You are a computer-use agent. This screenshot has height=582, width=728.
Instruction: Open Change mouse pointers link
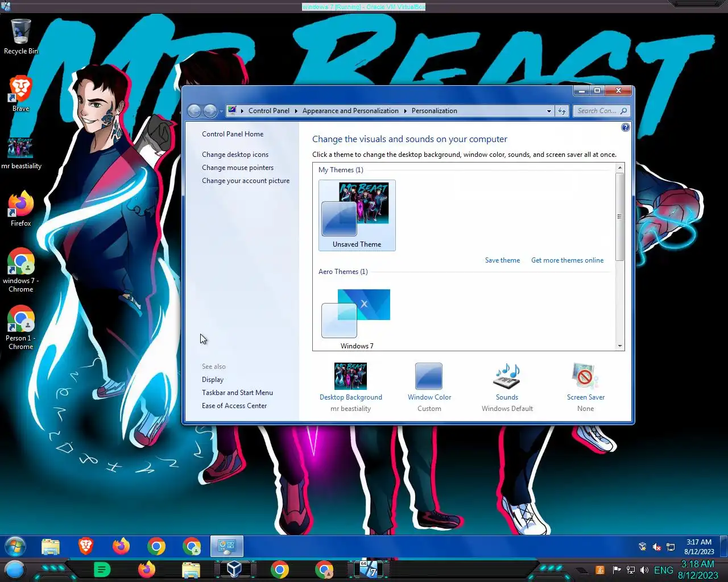point(238,168)
